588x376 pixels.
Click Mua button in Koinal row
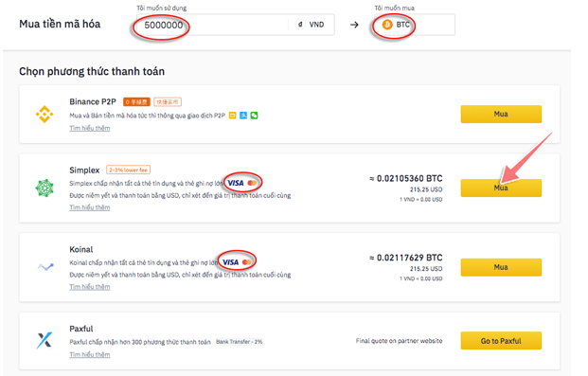point(501,267)
